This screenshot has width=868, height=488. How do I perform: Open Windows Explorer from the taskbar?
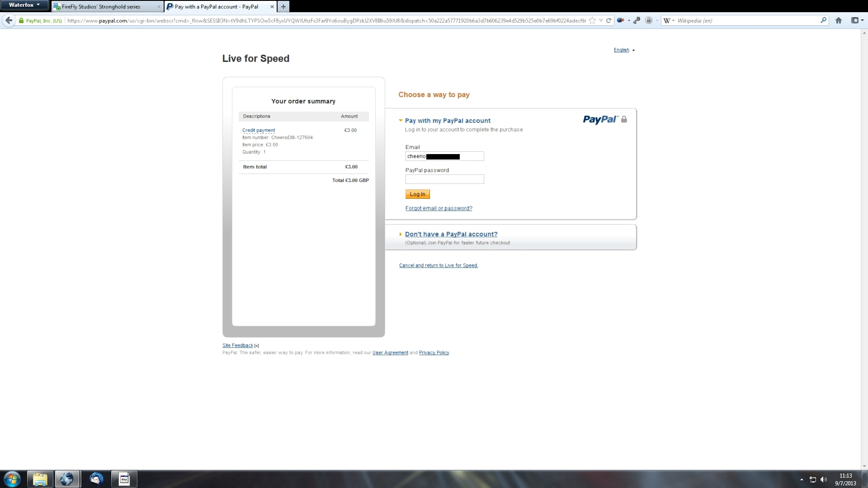point(40,479)
